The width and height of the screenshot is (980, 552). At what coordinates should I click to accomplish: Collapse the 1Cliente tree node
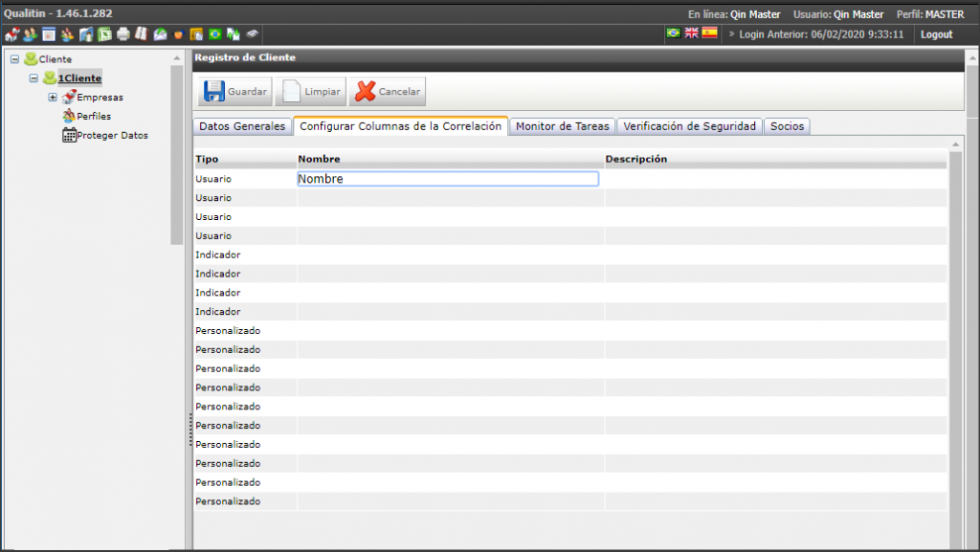pyautogui.click(x=33, y=78)
